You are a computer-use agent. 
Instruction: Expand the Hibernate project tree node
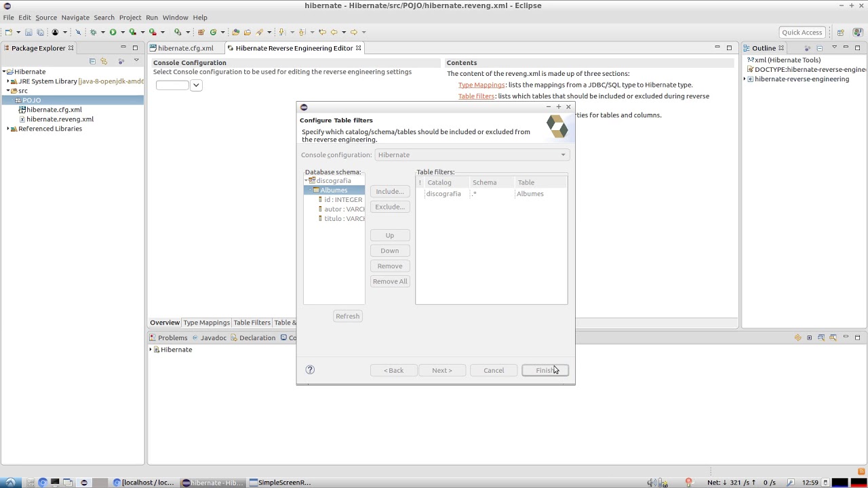pyautogui.click(x=4, y=72)
